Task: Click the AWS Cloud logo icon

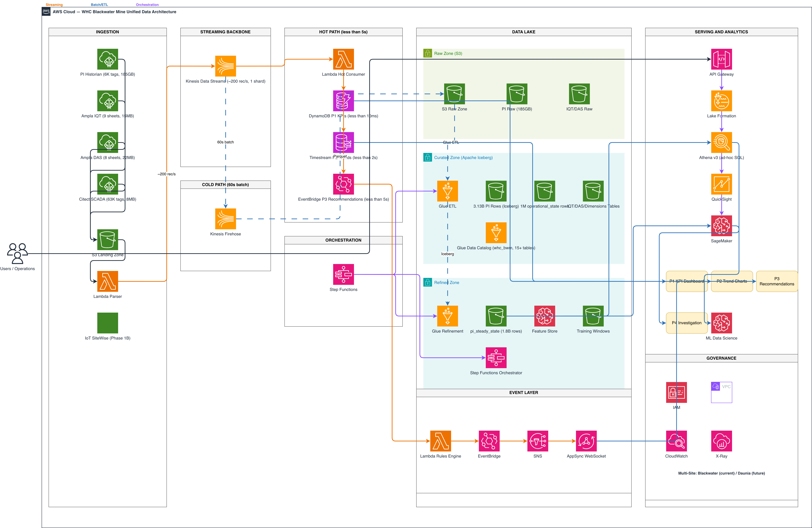Action: point(46,11)
